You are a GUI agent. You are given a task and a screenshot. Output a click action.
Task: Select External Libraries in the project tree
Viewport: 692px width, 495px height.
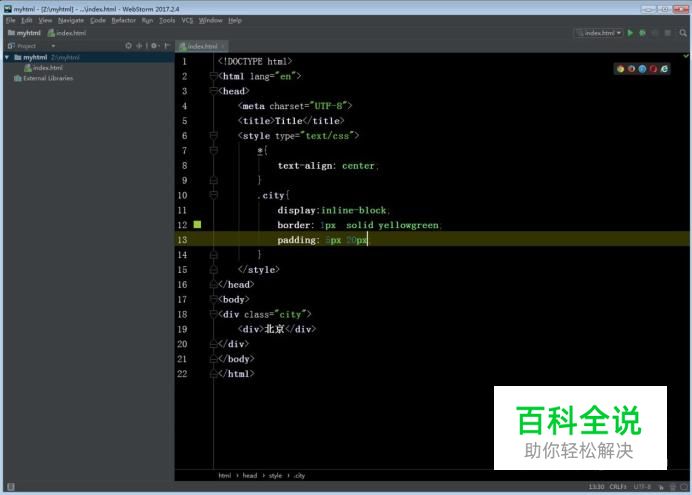point(44,78)
